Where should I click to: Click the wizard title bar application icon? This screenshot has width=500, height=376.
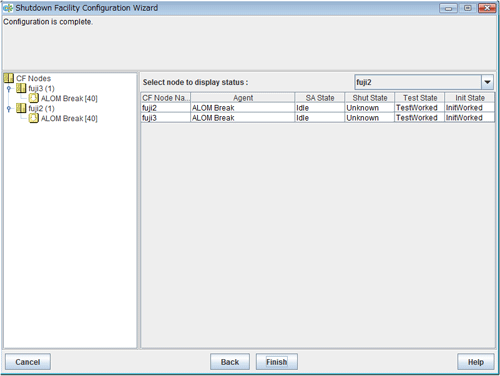(8, 8)
